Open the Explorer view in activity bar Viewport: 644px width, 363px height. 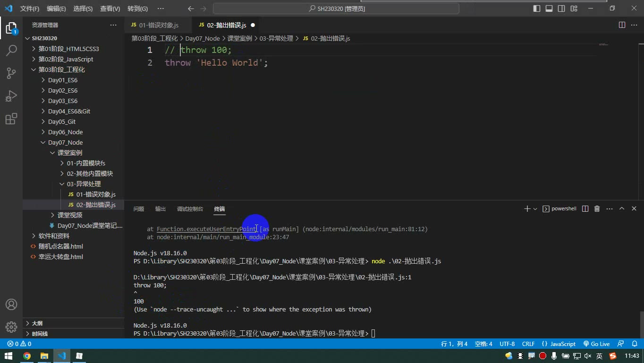tap(11, 28)
